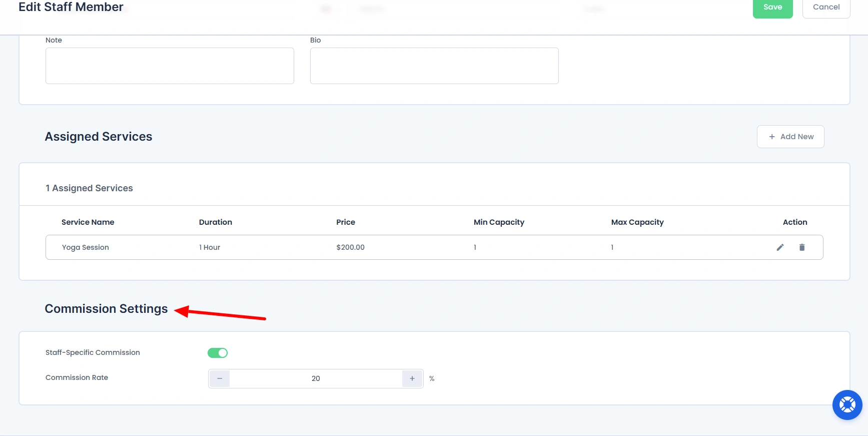Image resolution: width=868 pixels, height=436 pixels.
Task: Open the blue help lifebuoy widget
Action: coord(847,404)
